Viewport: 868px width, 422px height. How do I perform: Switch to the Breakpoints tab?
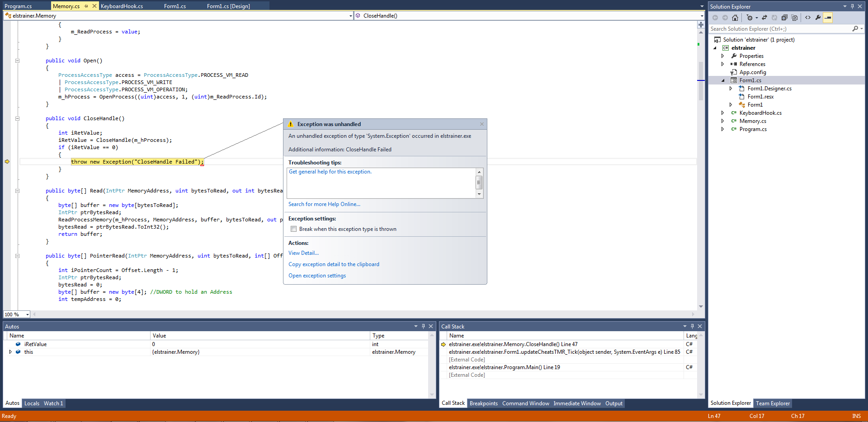pyautogui.click(x=483, y=403)
